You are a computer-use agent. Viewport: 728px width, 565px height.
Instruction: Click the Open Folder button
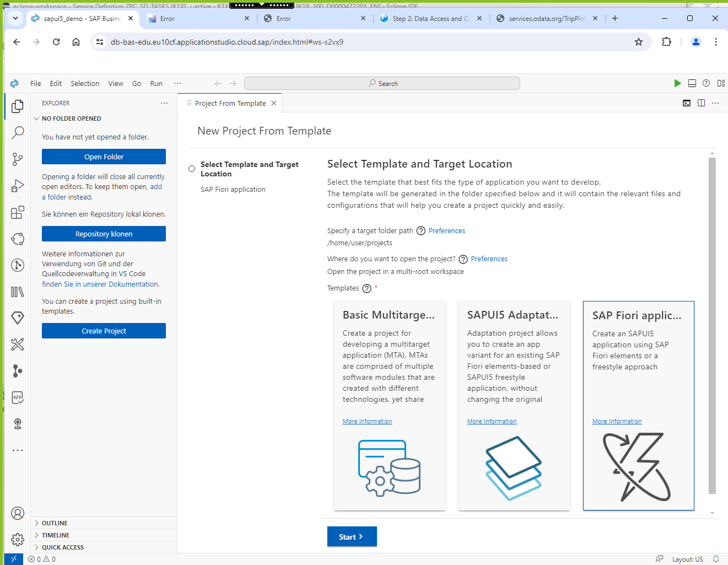104,157
